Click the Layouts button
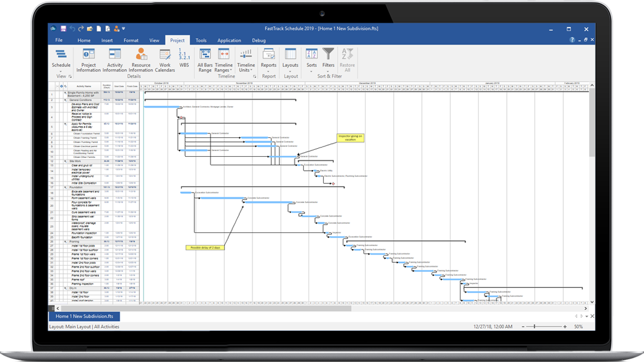The image size is (644, 362). pyautogui.click(x=290, y=59)
